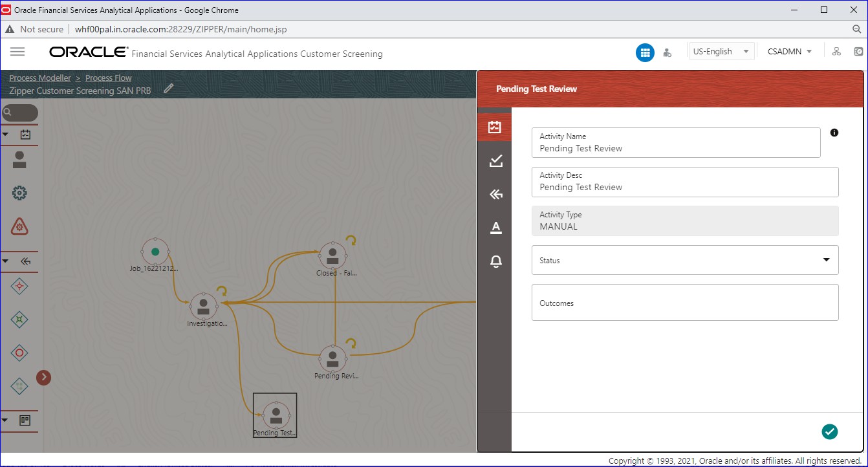Click the administration user icon in header
The height and width of the screenshot is (467, 868).
coord(667,52)
